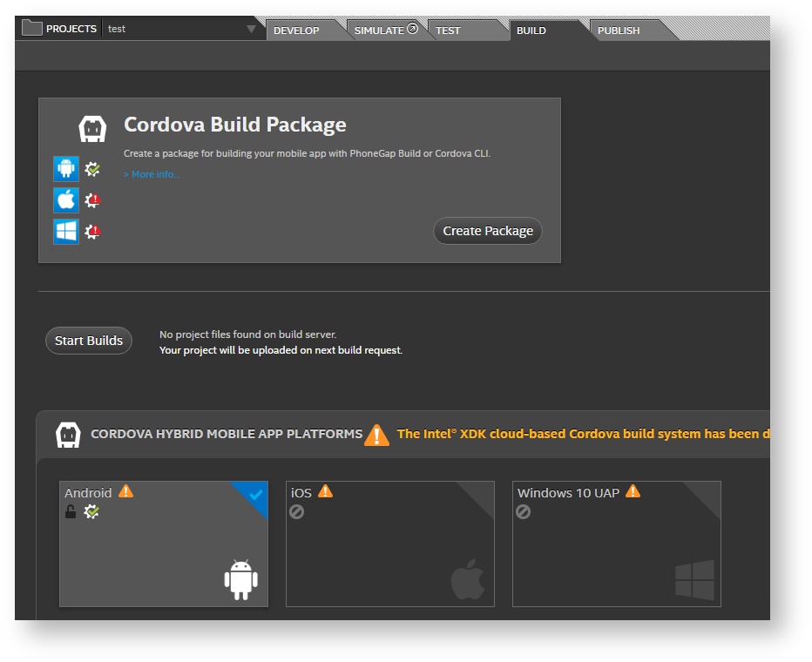Click Cordova logo in Hybrid Mobile App Platforms header
This screenshot has height=662, width=812.
[x=68, y=435]
